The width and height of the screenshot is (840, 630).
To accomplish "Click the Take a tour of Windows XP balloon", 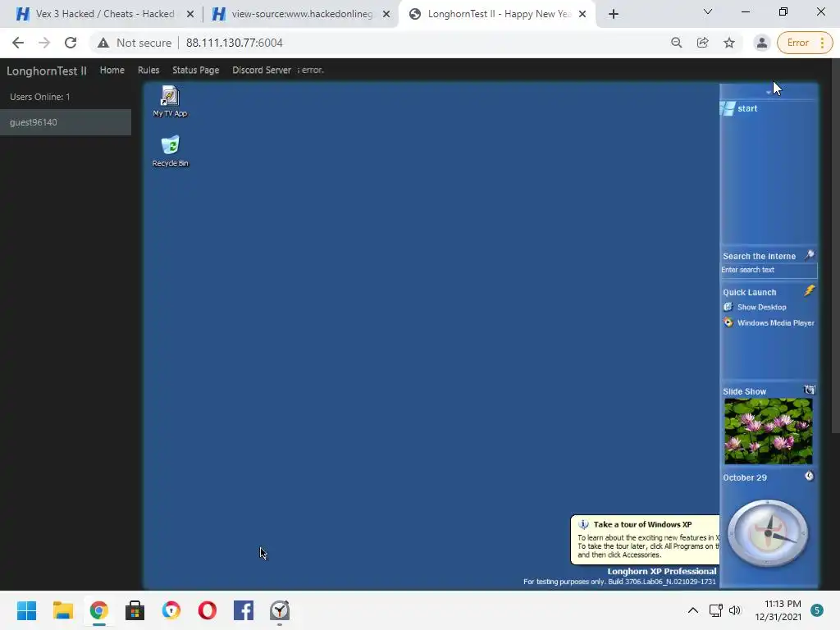I will coord(645,540).
